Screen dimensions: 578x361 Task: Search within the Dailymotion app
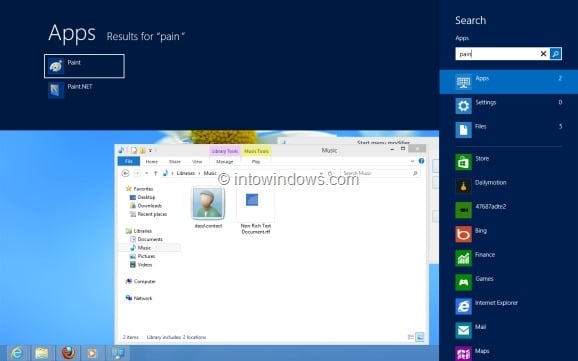point(509,186)
